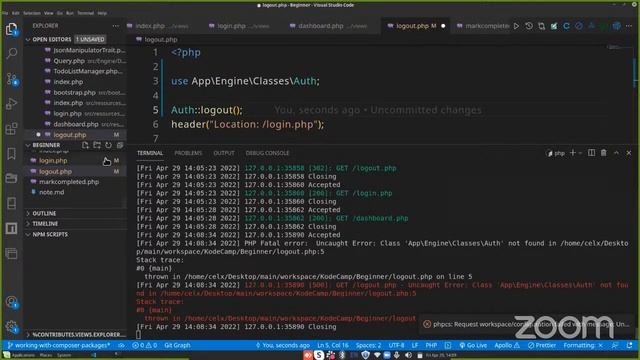Switch to markcompleted editor tab

[x=482, y=26]
